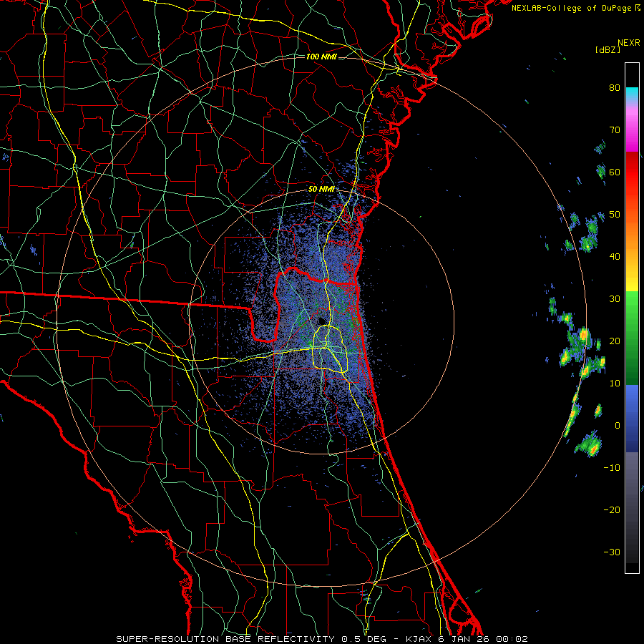The image size is (644, 644).
Task: Click the 20 value on dBZ scale
Action: 615,341
